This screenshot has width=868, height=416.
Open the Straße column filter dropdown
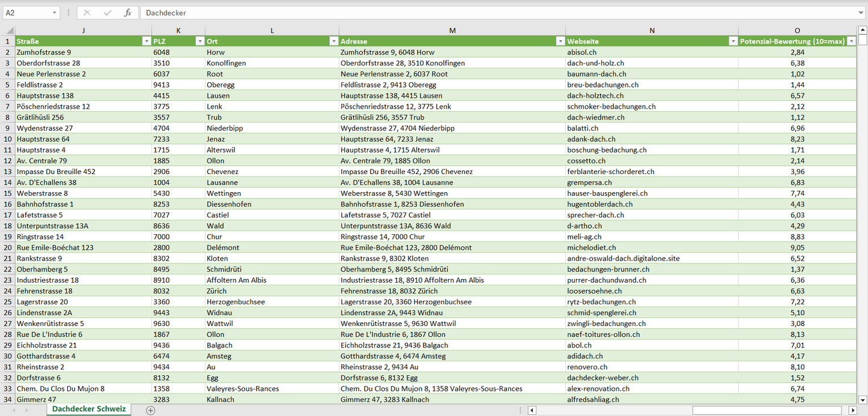(146, 41)
